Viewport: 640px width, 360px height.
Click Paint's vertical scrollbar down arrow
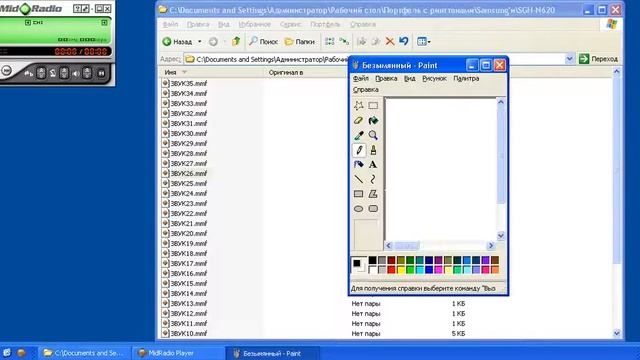pos(501,236)
